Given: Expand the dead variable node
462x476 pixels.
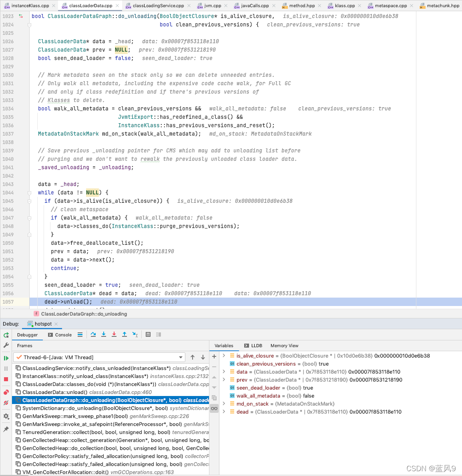Looking at the screenshot, I should tap(224, 412).
